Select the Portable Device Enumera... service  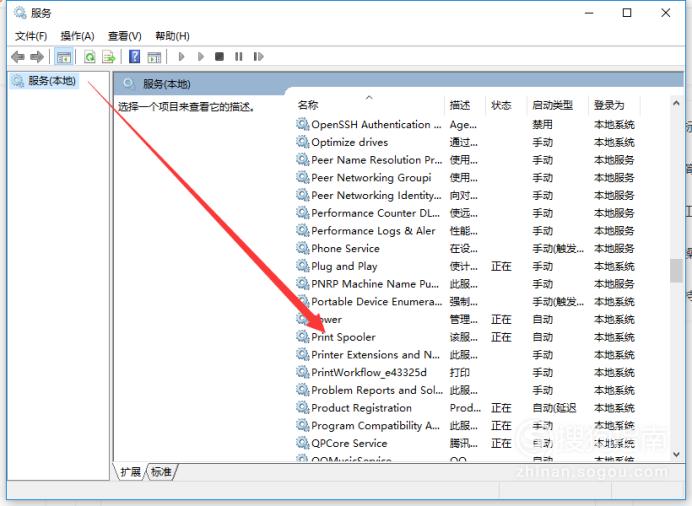click(376, 301)
